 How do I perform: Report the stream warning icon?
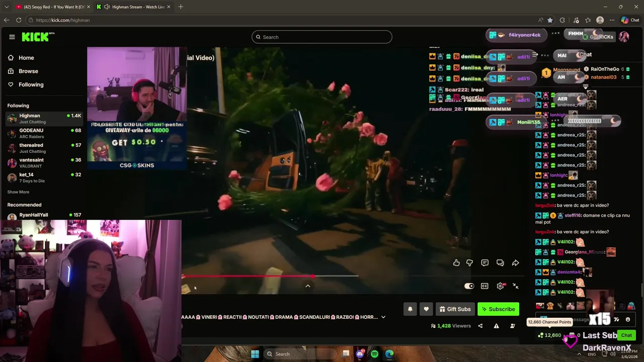coord(496,326)
